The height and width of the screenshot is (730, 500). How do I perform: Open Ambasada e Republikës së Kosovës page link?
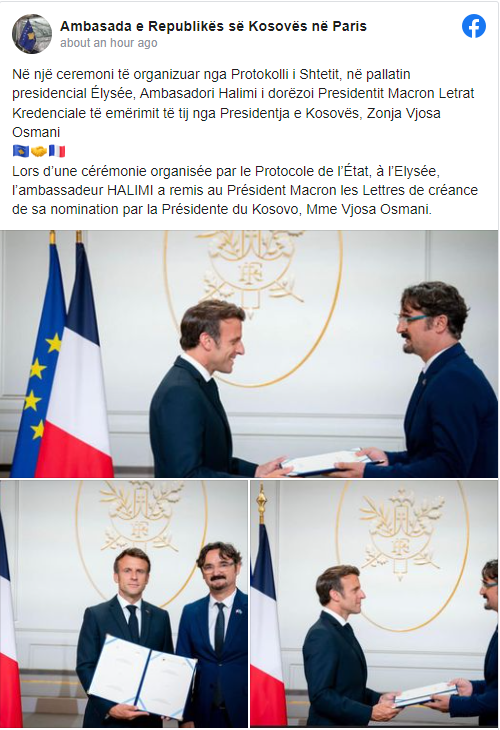point(213,26)
